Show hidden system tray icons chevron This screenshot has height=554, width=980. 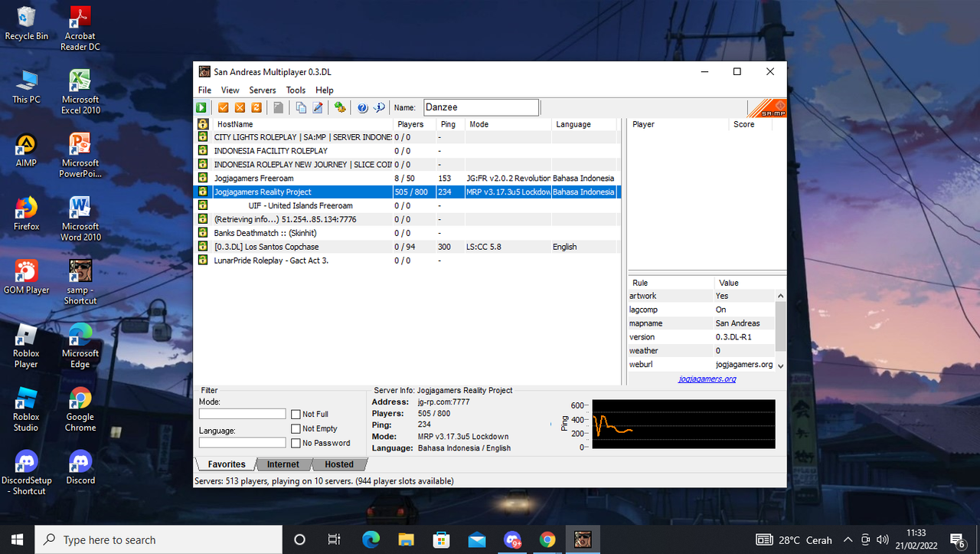pyautogui.click(x=848, y=539)
